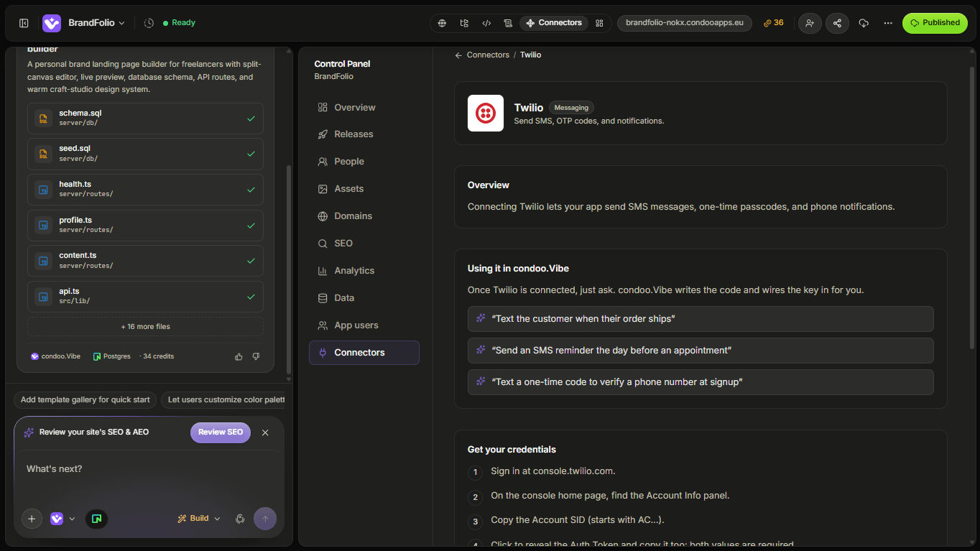Click the Twilio logo icon

coord(486,114)
